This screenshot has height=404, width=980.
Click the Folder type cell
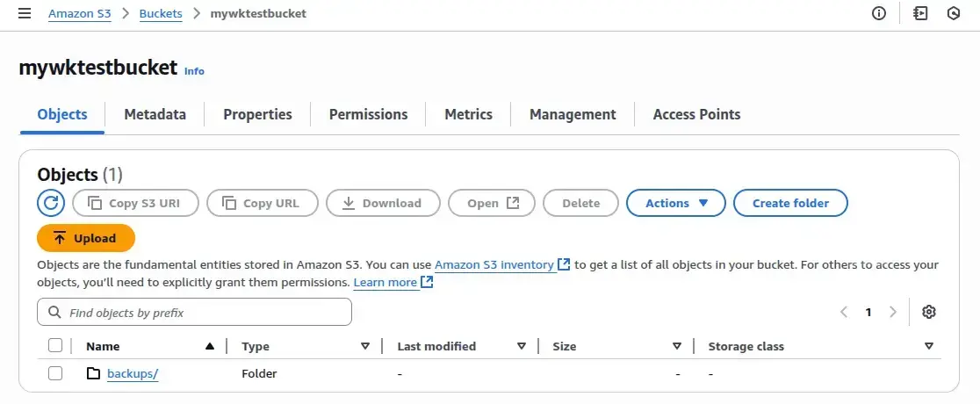coord(259,373)
